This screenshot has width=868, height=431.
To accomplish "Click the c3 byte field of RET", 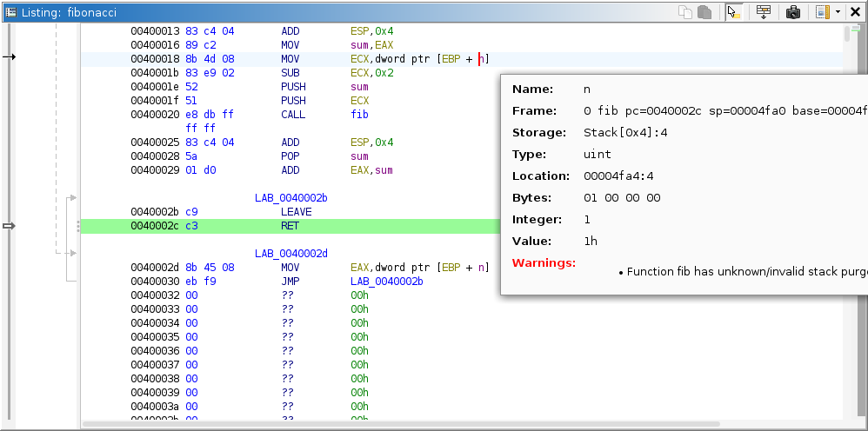I will click(x=191, y=226).
